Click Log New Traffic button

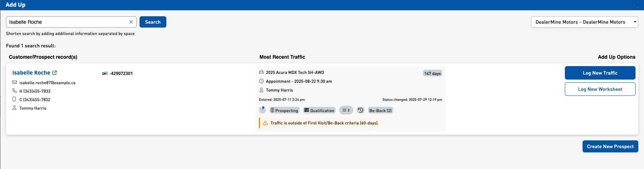[600, 73]
